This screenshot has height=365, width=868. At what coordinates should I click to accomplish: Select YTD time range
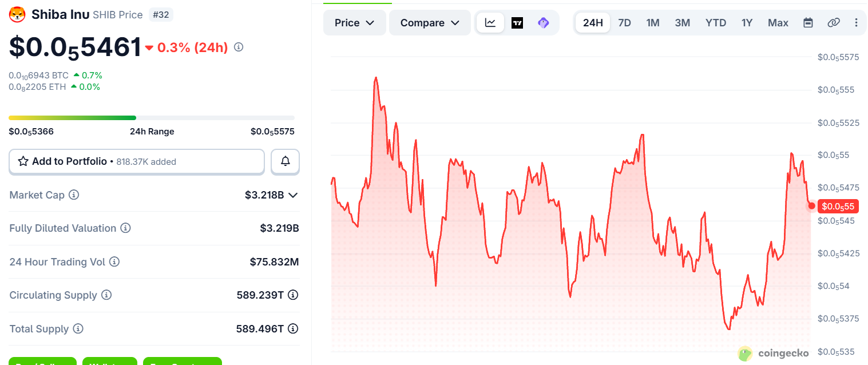point(716,23)
